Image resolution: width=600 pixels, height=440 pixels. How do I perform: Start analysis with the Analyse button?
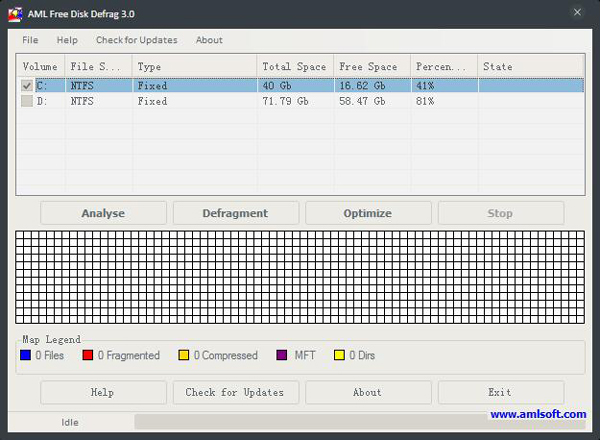[103, 213]
